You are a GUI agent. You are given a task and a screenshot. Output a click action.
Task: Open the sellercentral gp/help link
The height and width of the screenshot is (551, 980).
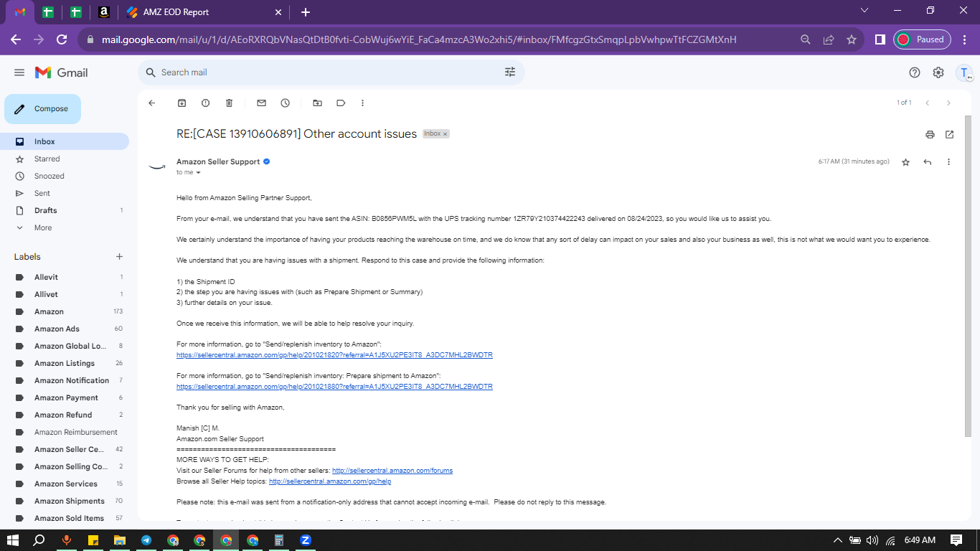click(330, 481)
